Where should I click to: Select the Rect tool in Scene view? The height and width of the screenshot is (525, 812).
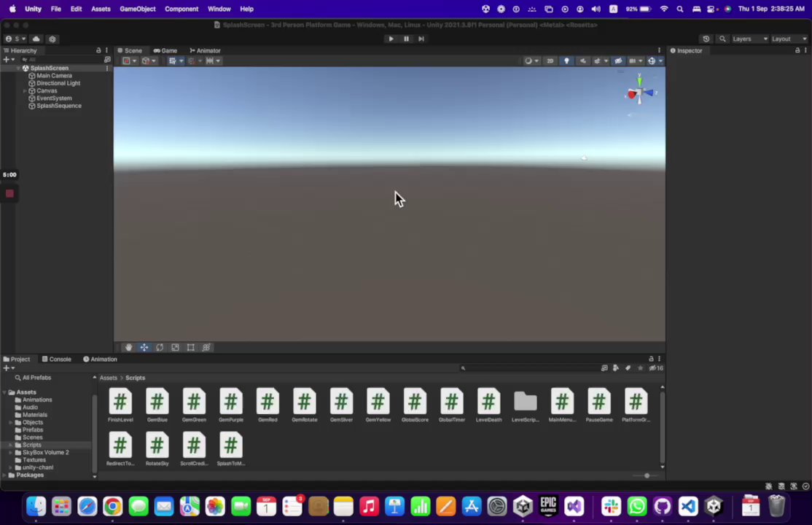(x=190, y=347)
